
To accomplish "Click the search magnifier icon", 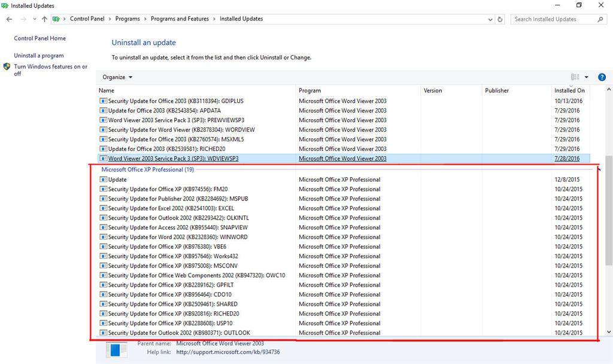I will click(x=600, y=19).
